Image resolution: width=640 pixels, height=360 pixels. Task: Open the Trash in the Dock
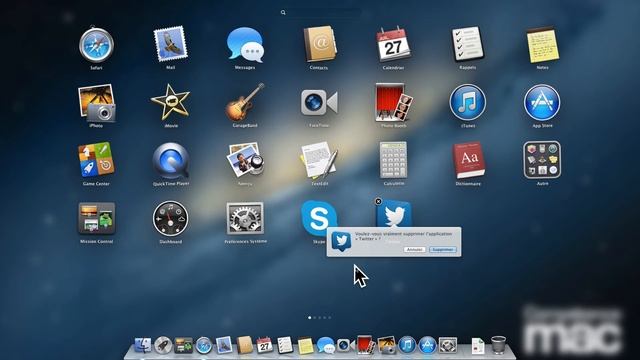tap(498, 345)
